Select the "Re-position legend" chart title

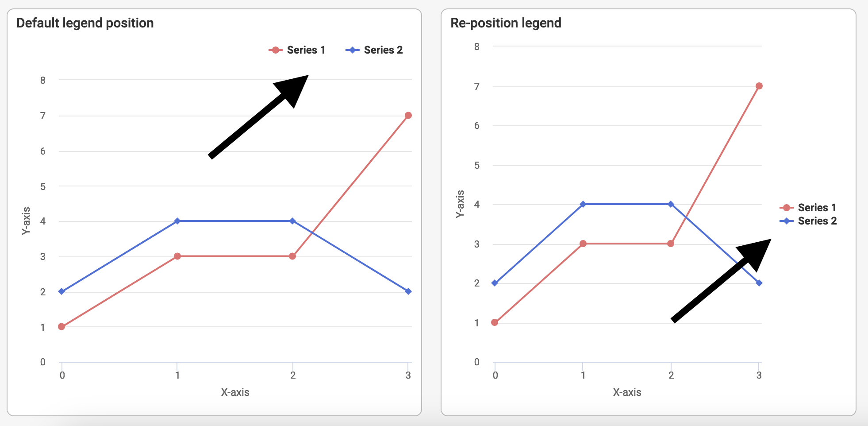coord(506,23)
